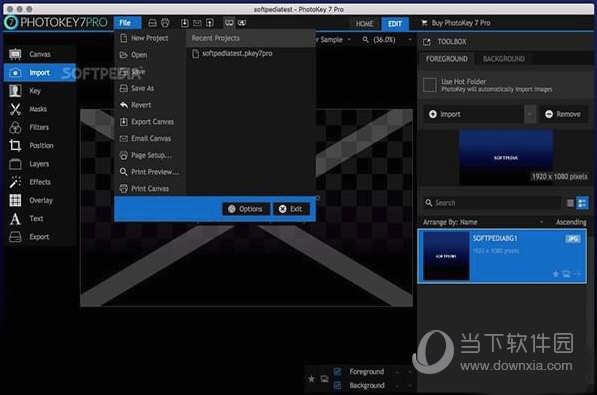Toggle the Foreground checkbox below canvas
The width and height of the screenshot is (597, 395).
coord(337,371)
